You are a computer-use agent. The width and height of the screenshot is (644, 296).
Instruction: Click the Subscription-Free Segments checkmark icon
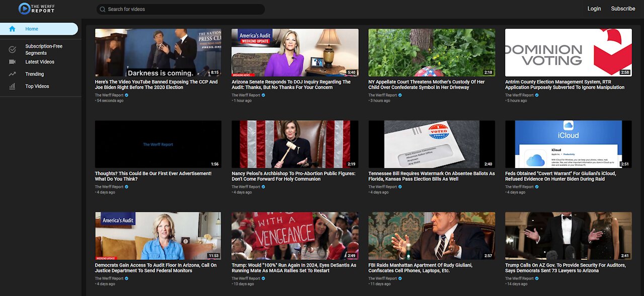click(12, 49)
